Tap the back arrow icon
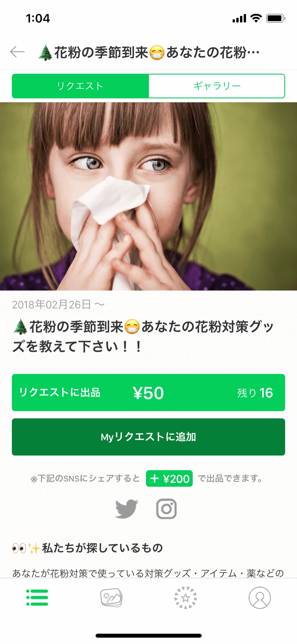The image size is (297, 644). 17,52
